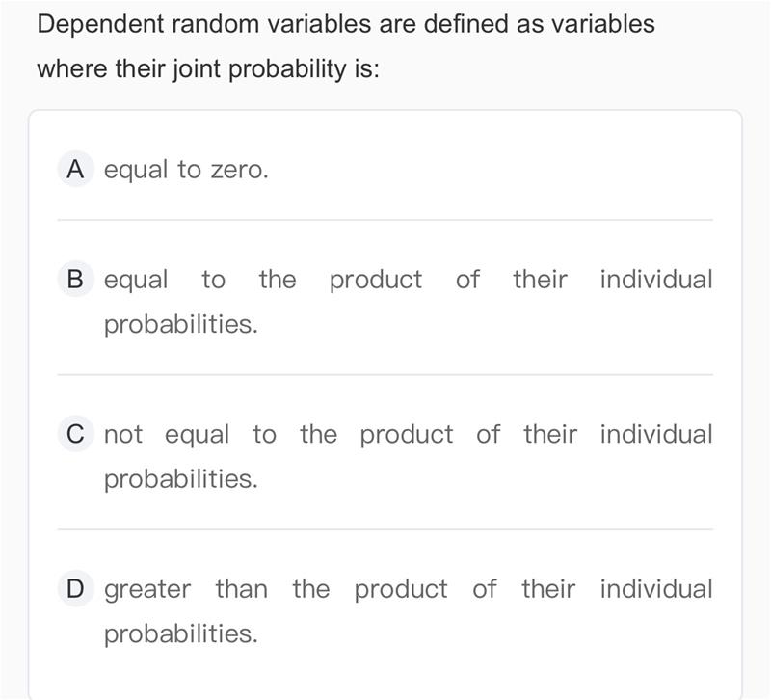Viewport: 771px width, 700px height.
Task: Select the circled letter C badge
Action: tap(75, 434)
